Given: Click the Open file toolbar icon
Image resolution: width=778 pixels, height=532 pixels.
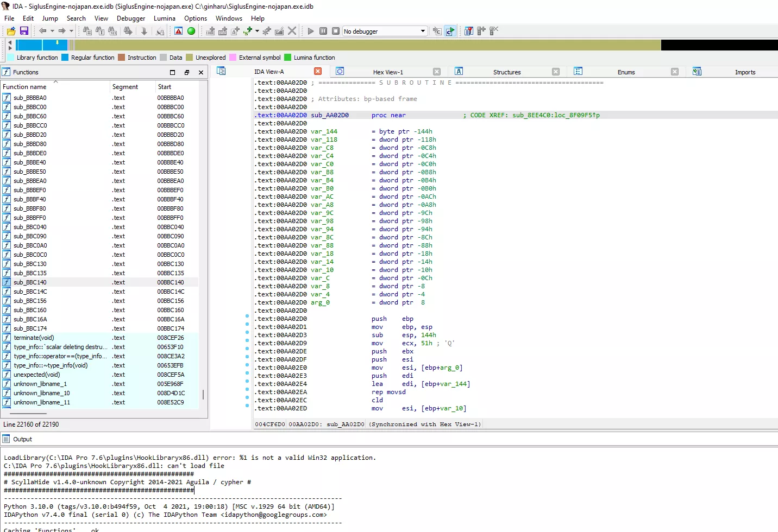Looking at the screenshot, I should pyautogui.click(x=11, y=31).
